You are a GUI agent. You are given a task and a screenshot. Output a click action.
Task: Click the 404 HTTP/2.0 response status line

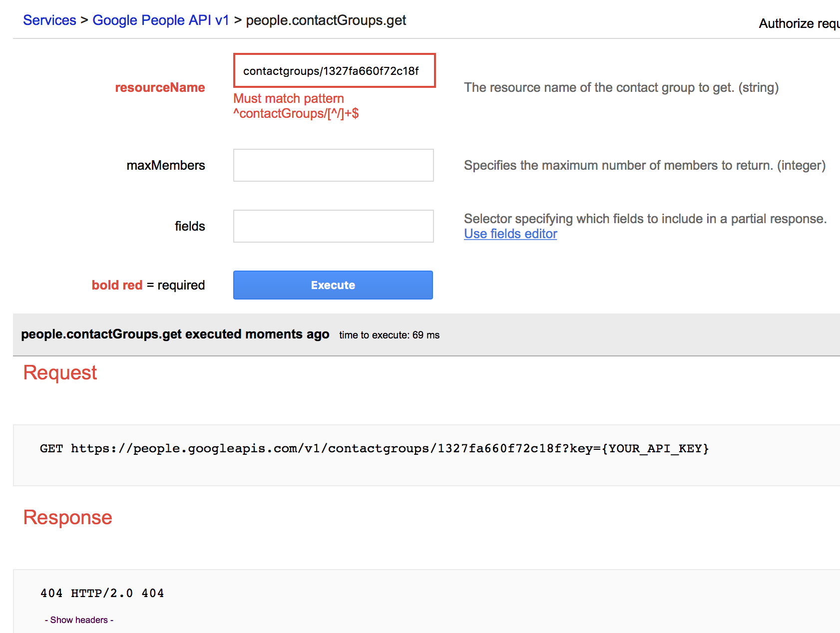(102, 593)
